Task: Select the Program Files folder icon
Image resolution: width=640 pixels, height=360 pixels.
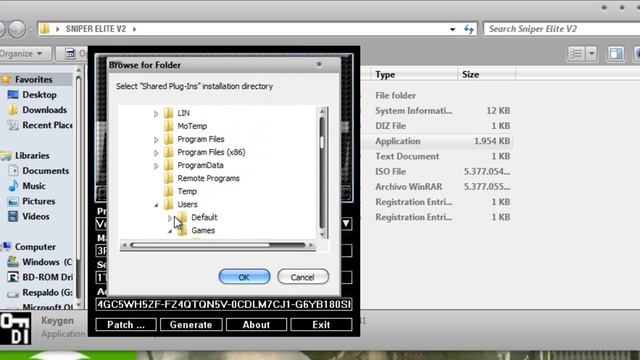Action: pos(168,139)
